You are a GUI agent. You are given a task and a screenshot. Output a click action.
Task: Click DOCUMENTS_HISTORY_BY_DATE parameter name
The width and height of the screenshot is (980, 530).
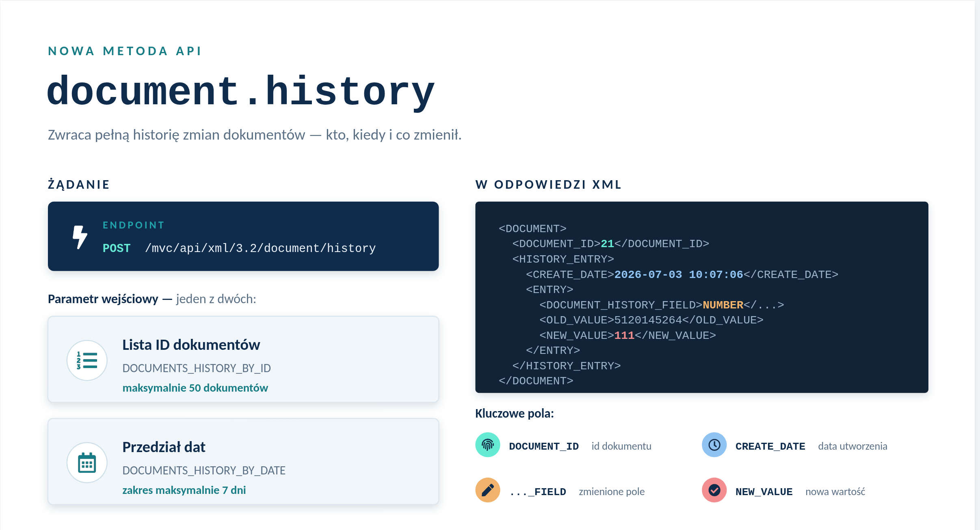point(204,470)
